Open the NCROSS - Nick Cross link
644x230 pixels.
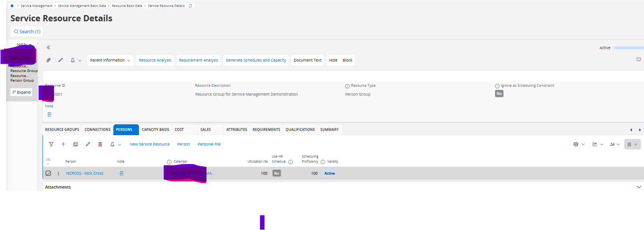[x=85, y=173]
